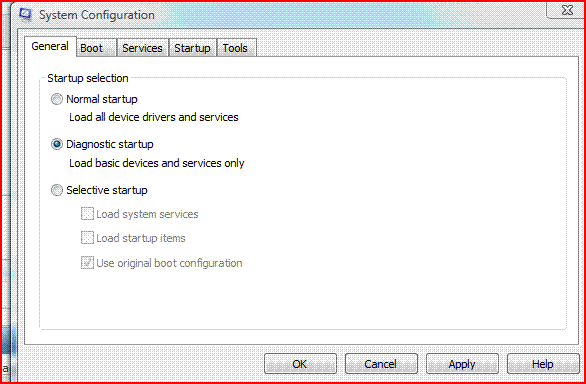Screen dimensions: 586x384
Task: Tick the Load system services checkbox
Action: (x=87, y=214)
